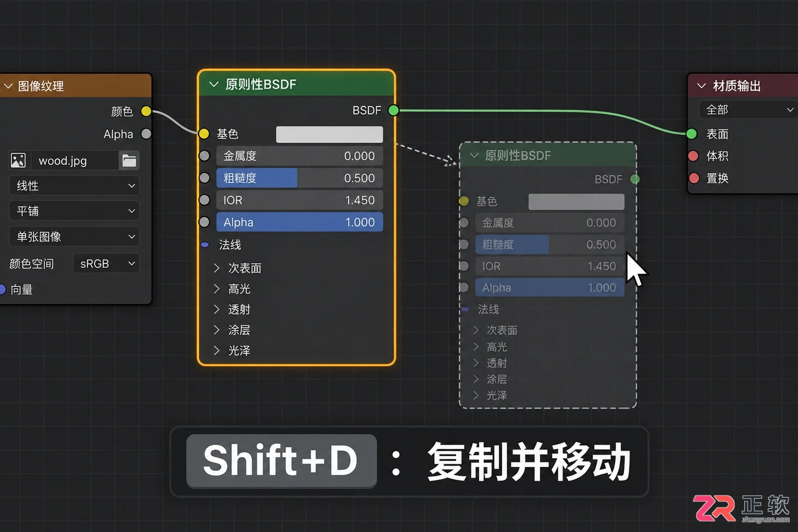Click the gray Alpha output socket on 图像纹理
Screen dimensions: 798x532
point(146,134)
